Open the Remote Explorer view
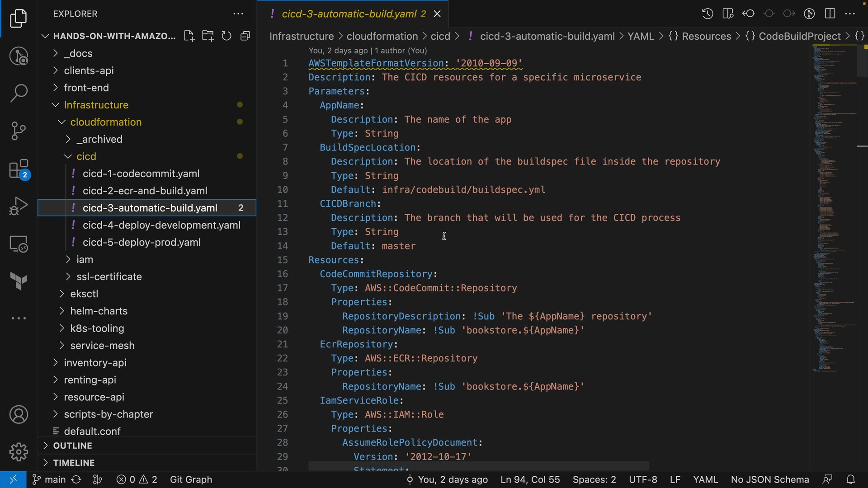Viewport: 868px width, 488px height. pyautogui.click(x=19, y=244)
